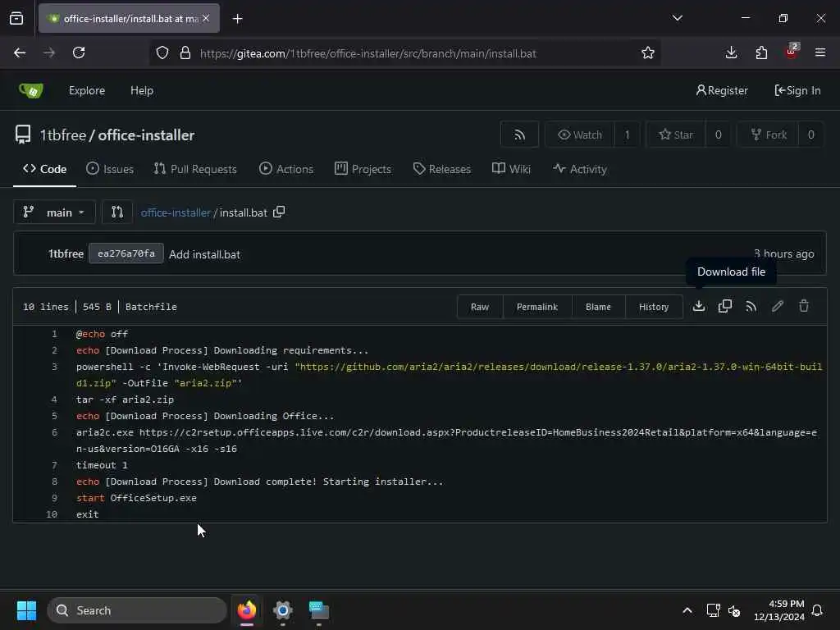Open the office-installer repository title link
The image size is (840, 630).
point(146,135)
